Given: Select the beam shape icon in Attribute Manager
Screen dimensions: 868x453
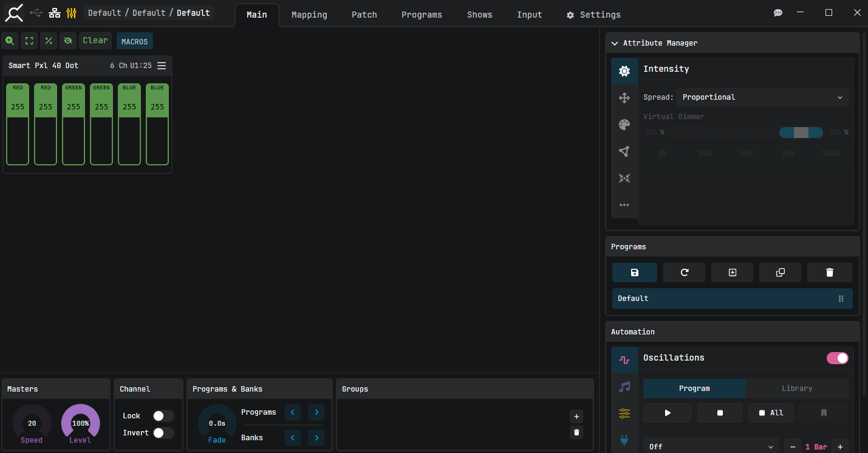Looking at the screenshot, I should coord(624,151).
